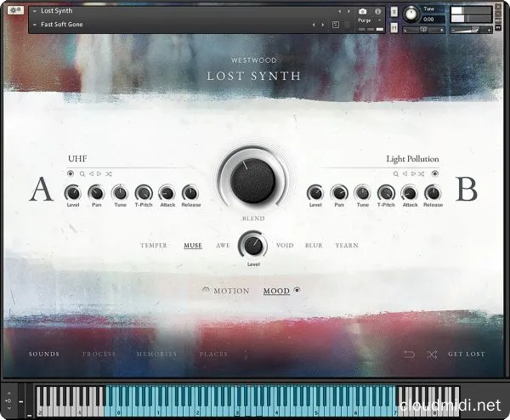Open the Process page
This screenshot has height=420, width=510.
[x=99, y=354]
